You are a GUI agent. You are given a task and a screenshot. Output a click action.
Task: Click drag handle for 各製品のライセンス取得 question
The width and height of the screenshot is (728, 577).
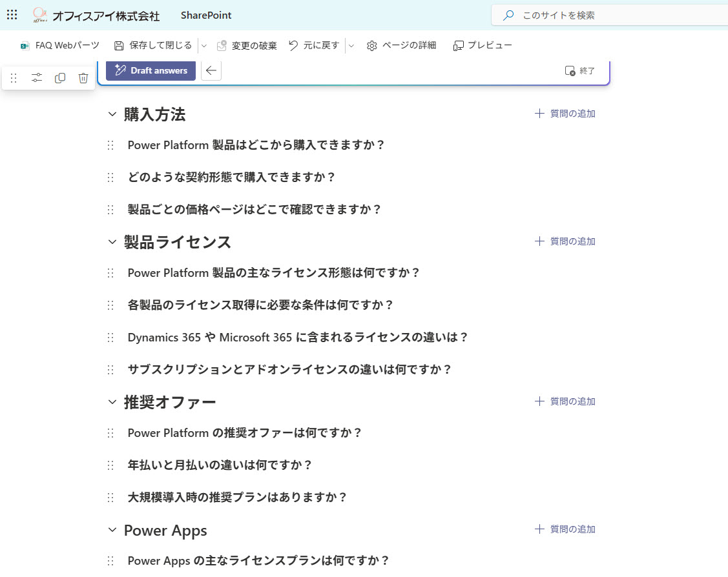[x=110, y=305]
